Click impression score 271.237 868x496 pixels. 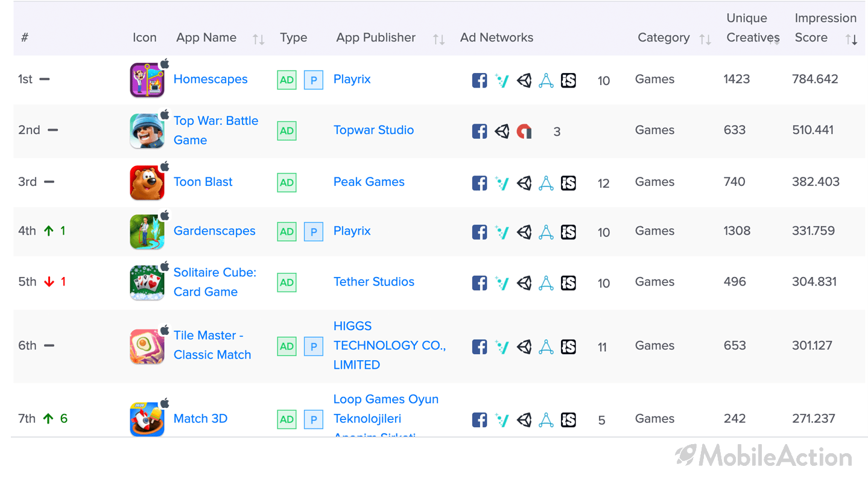click(x=814, y=419)
